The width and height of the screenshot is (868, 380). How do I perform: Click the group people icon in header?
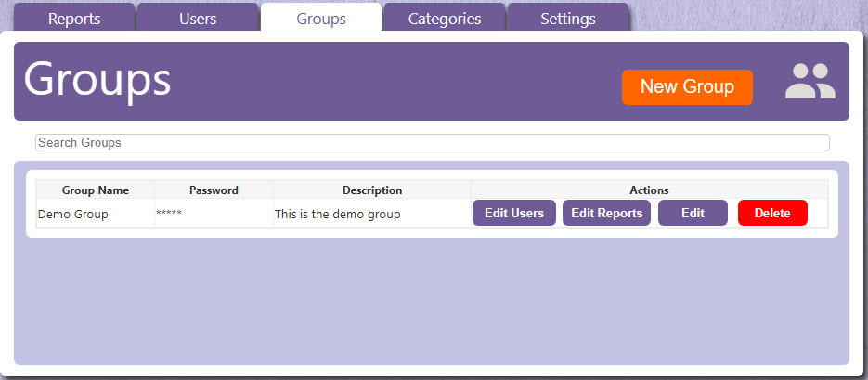[810, 81]
